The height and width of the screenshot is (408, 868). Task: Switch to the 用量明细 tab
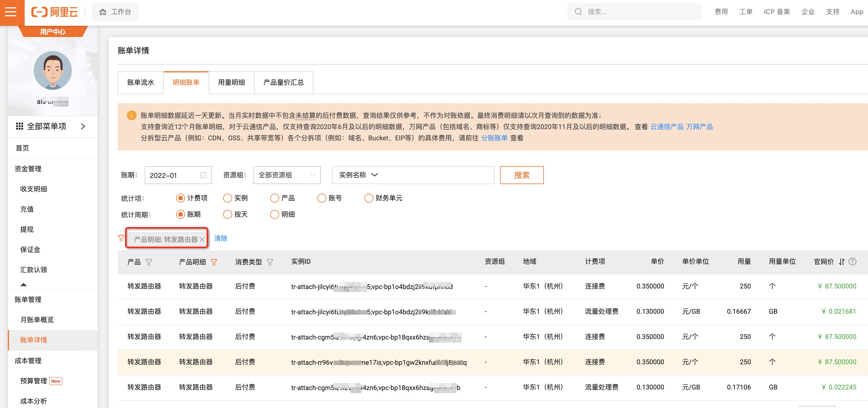231,82
